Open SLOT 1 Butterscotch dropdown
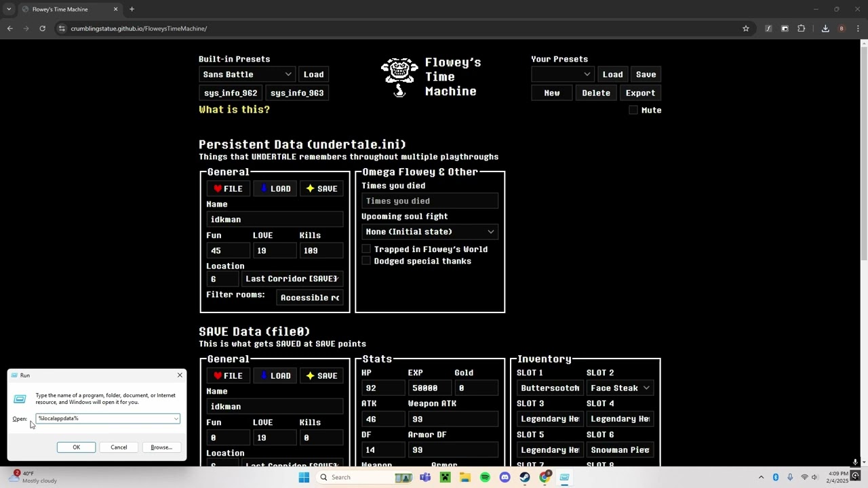The width and height of the screenshot is (868, 488). coord(550,388)
